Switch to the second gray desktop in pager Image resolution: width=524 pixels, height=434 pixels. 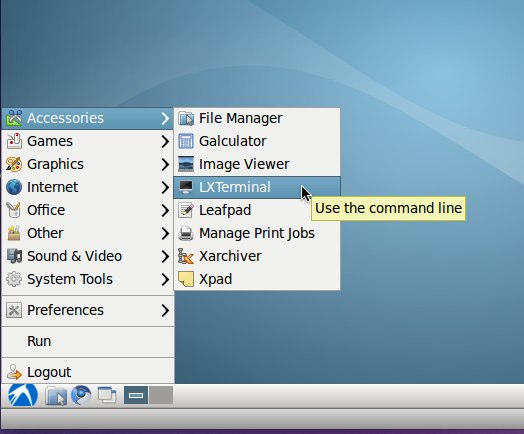point(161,395)
